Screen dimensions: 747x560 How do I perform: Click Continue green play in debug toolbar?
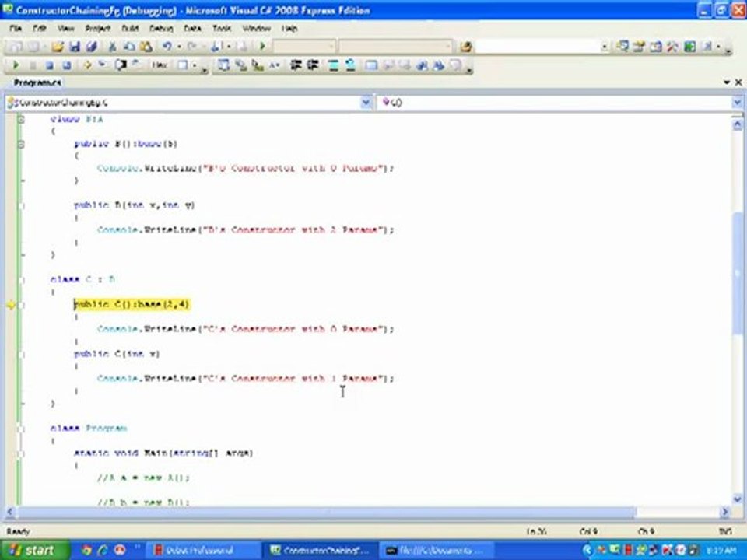click(16, 65)
